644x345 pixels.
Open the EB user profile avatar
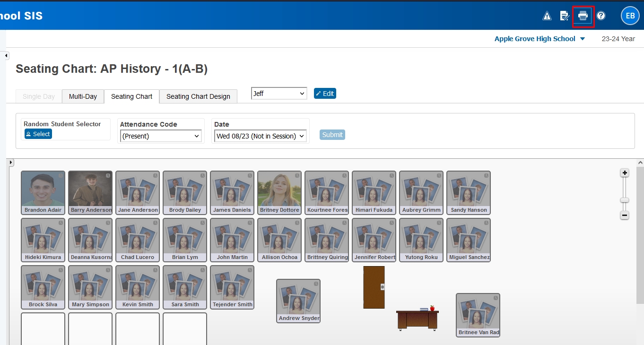click(630, 16)
